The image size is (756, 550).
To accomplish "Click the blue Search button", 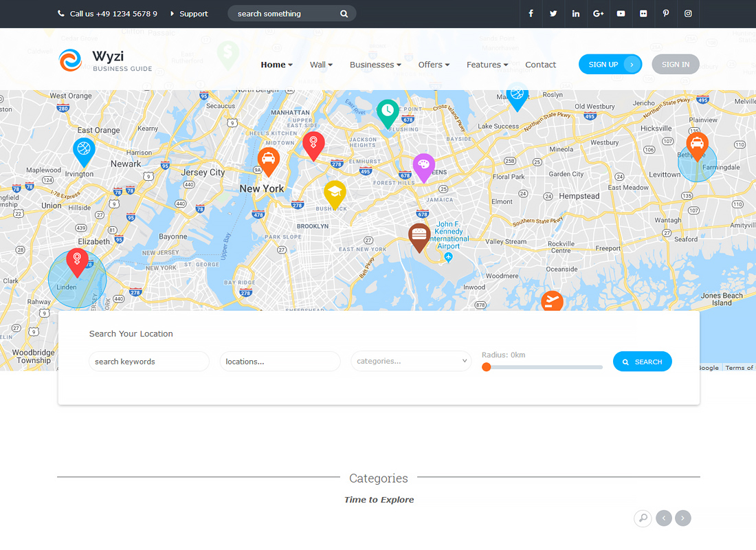I will click(642, 362).
